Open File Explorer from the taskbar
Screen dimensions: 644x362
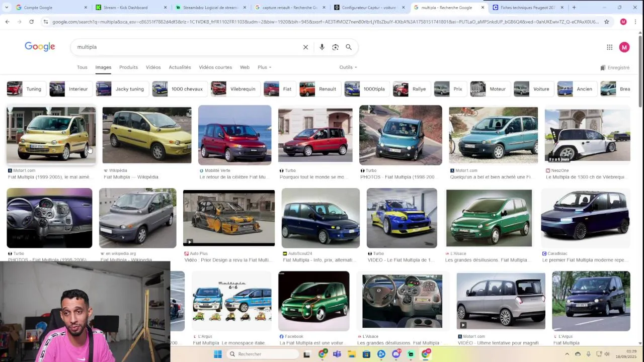[x=352, y=354]
